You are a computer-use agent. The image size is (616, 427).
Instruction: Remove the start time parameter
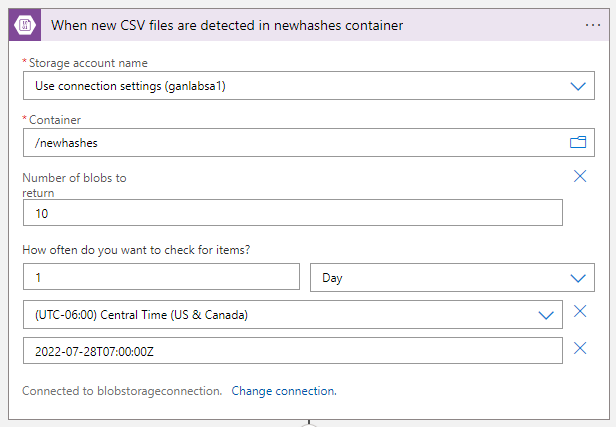pos(580,348)
